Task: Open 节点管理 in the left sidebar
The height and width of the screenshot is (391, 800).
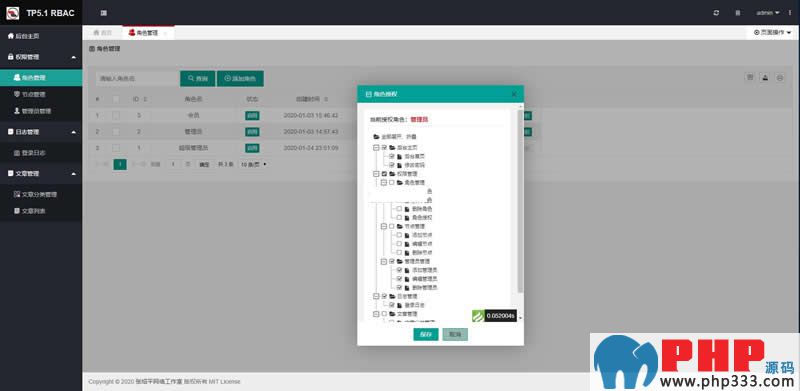Action: coord(33,94)
